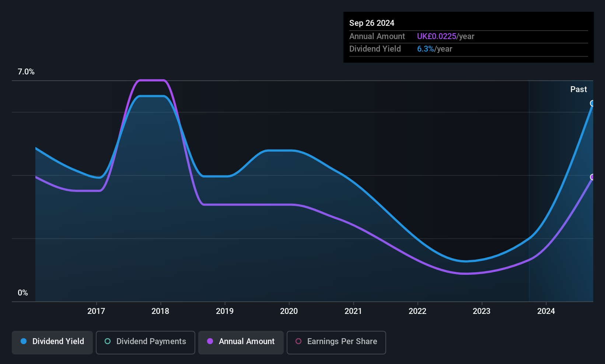Click the 2019 x-axis year label

(225, 311)
